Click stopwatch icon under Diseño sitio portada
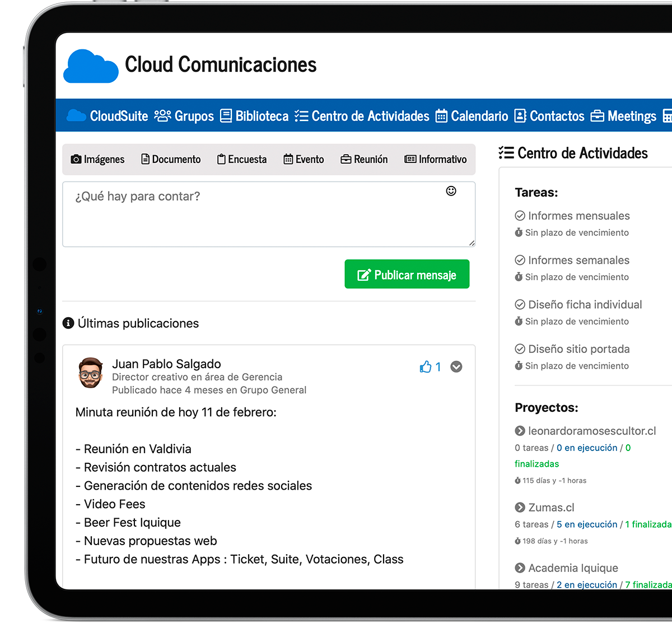This screenshot has height=623, width=672. (519, 366)
